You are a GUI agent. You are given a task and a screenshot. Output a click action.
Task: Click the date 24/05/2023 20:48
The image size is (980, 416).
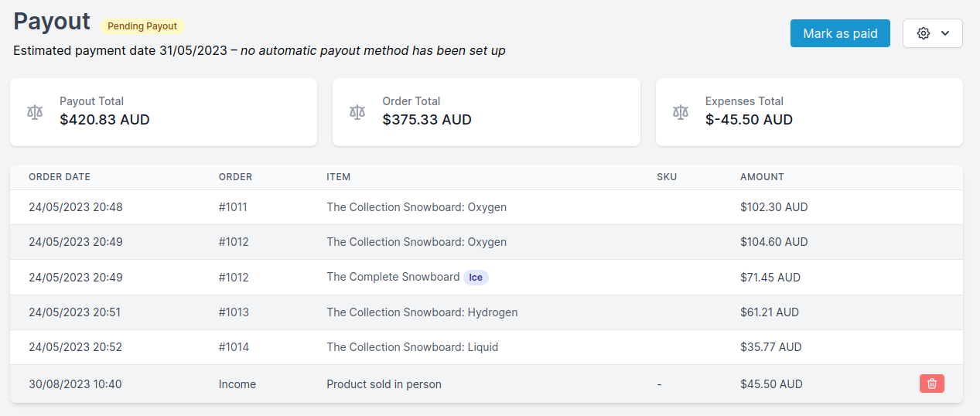pyautogui.click(x=76, y=207)
